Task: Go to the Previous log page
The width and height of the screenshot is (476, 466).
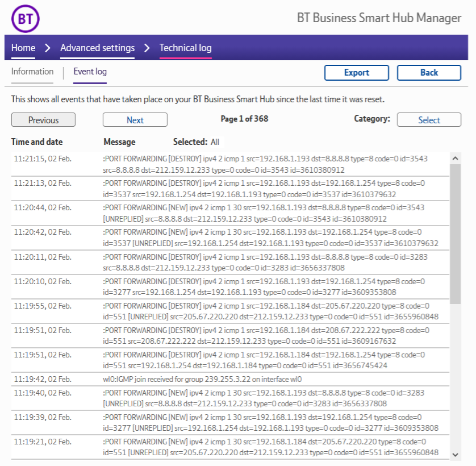Action: tap(43, 120)
